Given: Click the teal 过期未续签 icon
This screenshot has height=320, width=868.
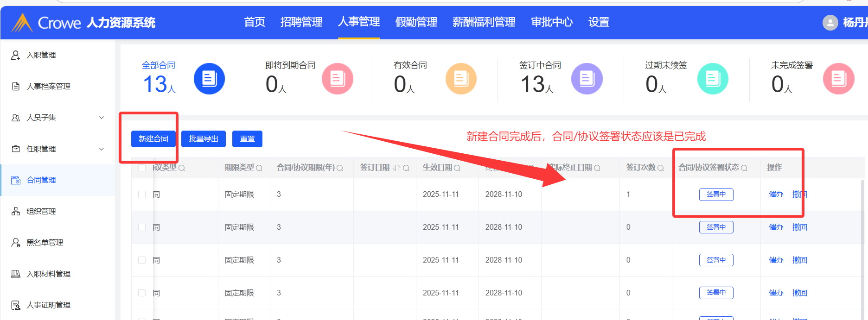Looking at the screenshot, I should click(x=713, y=79).
